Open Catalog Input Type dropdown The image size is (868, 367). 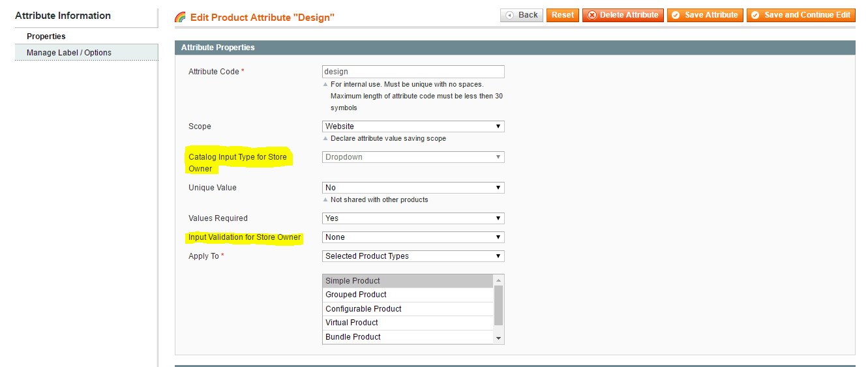(413, 157)
